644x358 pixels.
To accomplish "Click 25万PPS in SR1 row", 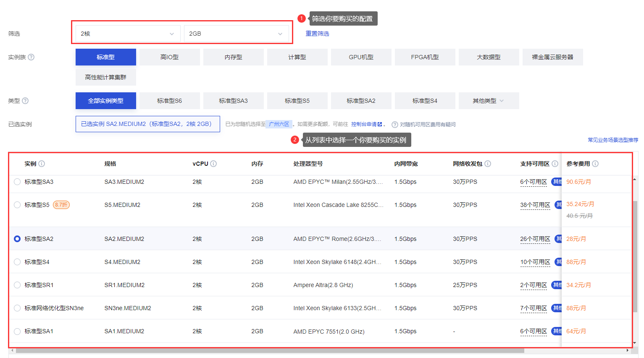I will click(x=465, y=285).
